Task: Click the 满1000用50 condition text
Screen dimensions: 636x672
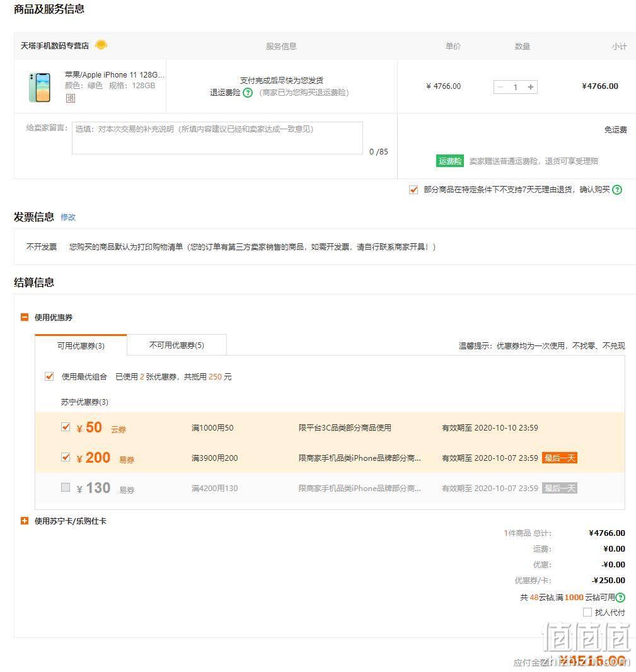Action: pos(212,427)
